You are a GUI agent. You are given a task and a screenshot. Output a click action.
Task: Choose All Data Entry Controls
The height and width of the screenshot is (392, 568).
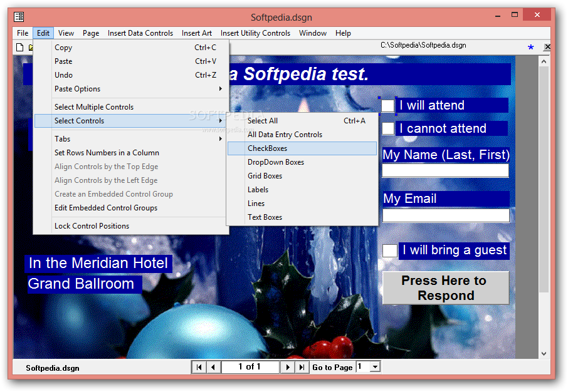click(302, 134)
